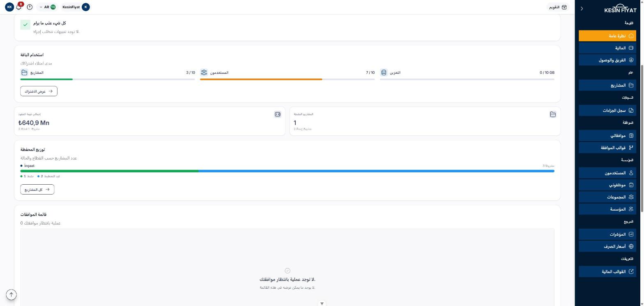Open the KesinFiyat organization switcher
The image size is (644, 306).
pos(76,7)
